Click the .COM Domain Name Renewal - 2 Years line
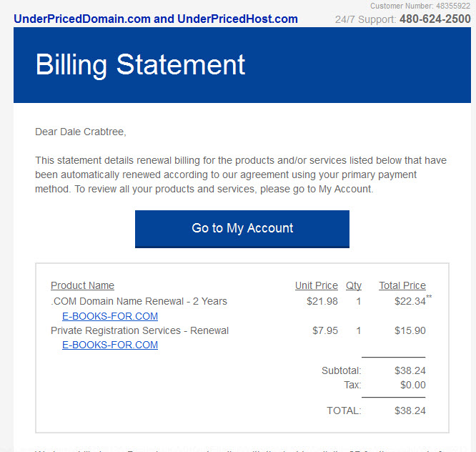This screenshot has width=476, height=452. tap(139, 301)
